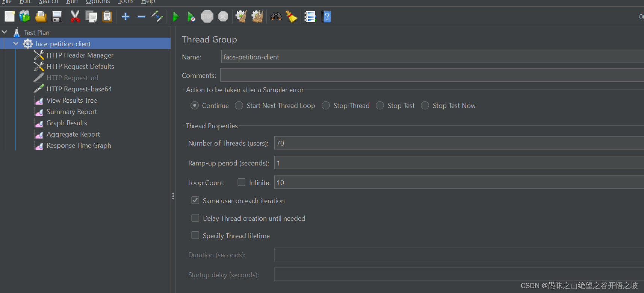Shut down threads with Shutdown icon

coord(223,17)
